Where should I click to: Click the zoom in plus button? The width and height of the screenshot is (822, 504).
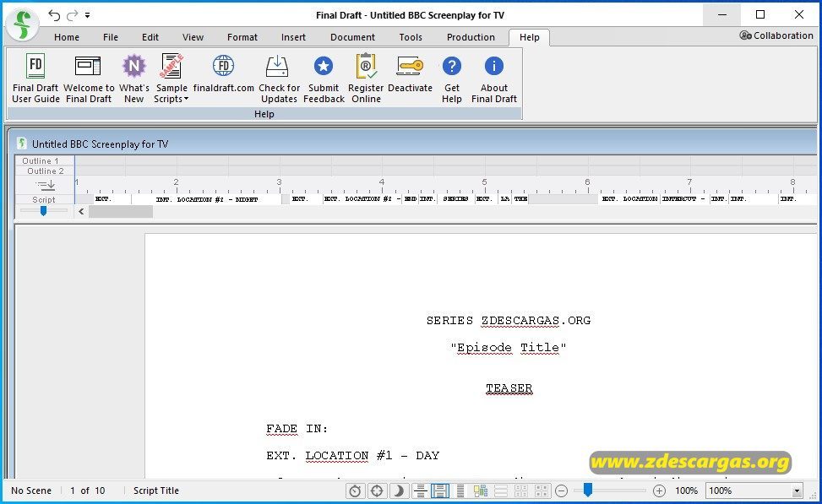[659, 490]
